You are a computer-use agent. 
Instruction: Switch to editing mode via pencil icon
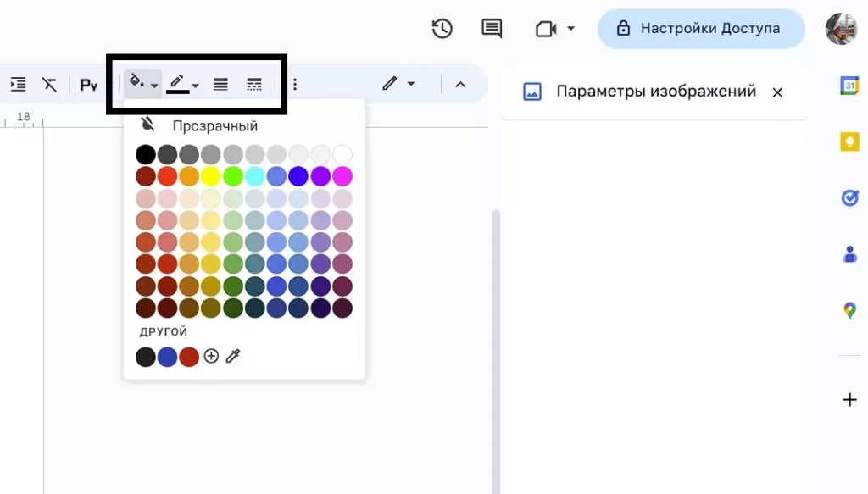(390, 84)
